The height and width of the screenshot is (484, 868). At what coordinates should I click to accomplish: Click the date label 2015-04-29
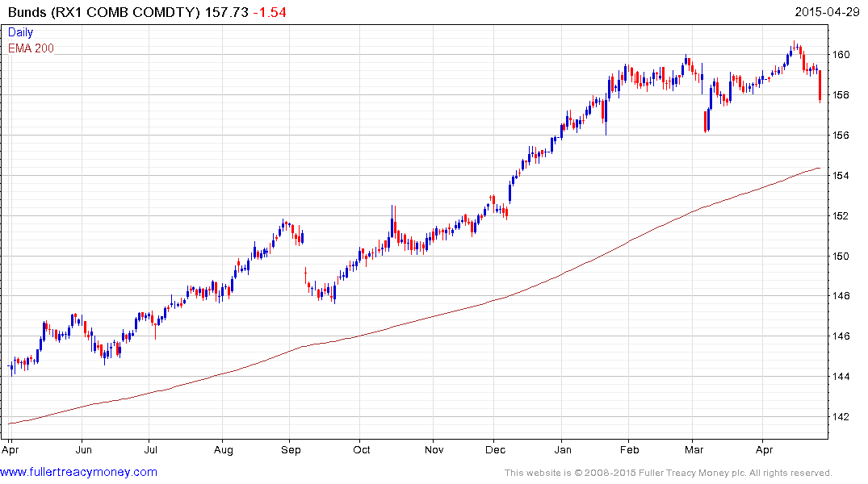[827, 11]
